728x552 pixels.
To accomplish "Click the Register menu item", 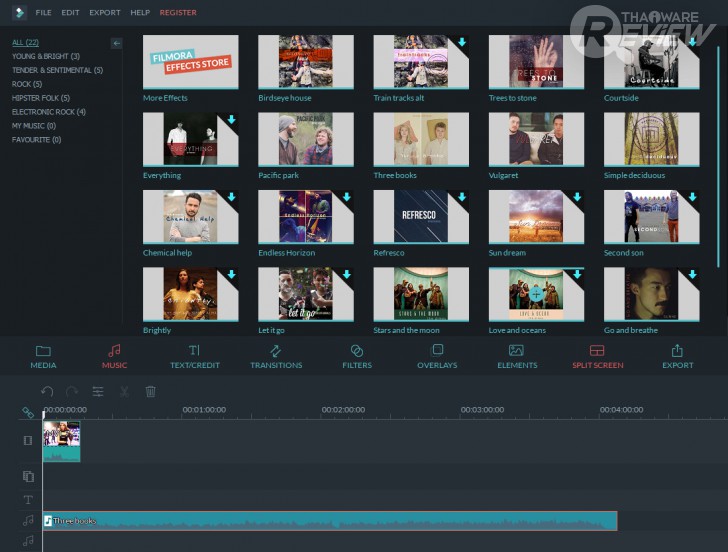I will (178, 13).
